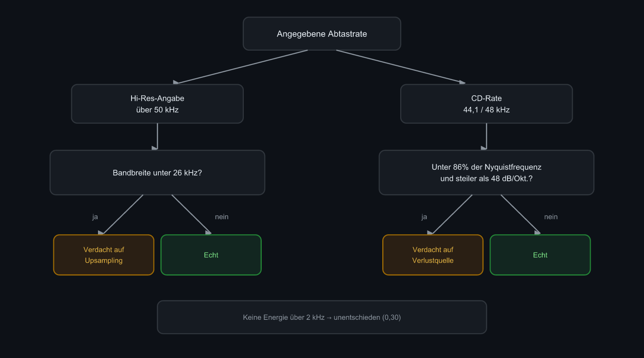The width and height of the screenshot is (644, 358).
Task: Click the 'Echt' box under Nyquistfrequenz question
Action: pyautogui.click(x=540, y=255)
